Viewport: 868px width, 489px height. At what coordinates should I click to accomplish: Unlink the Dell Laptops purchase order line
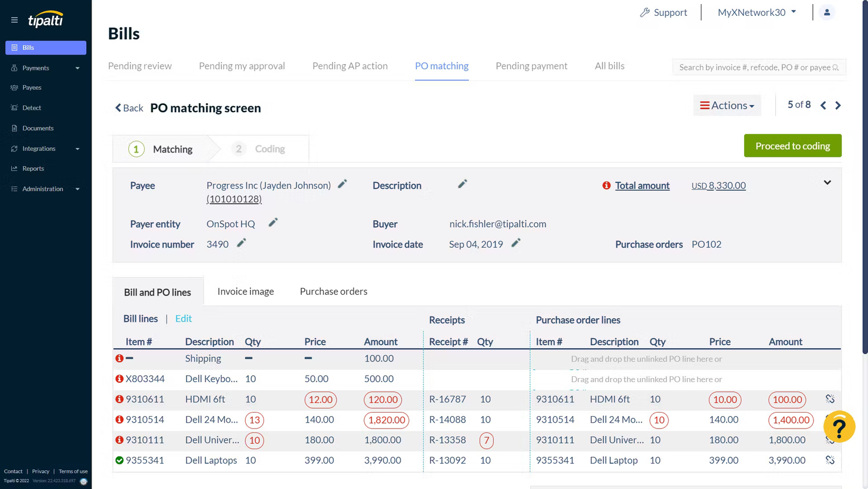click(x=830, y=460)
